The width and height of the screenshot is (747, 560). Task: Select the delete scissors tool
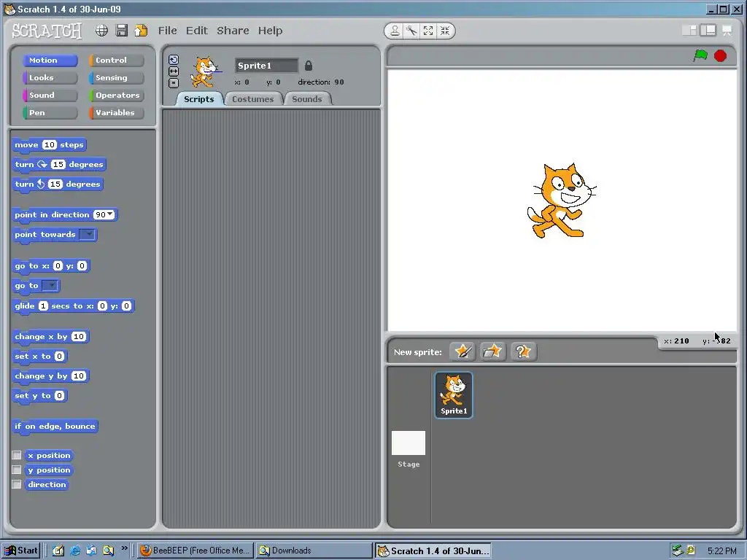(x=411, y=31)
